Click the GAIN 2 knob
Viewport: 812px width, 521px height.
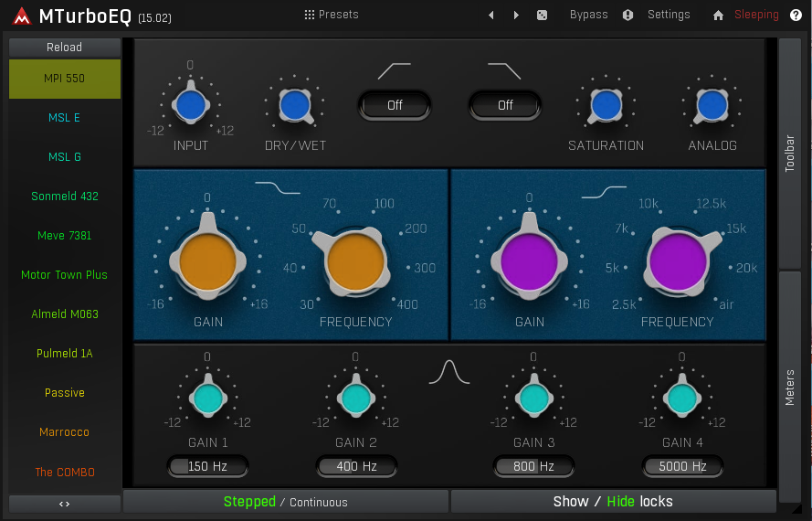pos(356,399)
